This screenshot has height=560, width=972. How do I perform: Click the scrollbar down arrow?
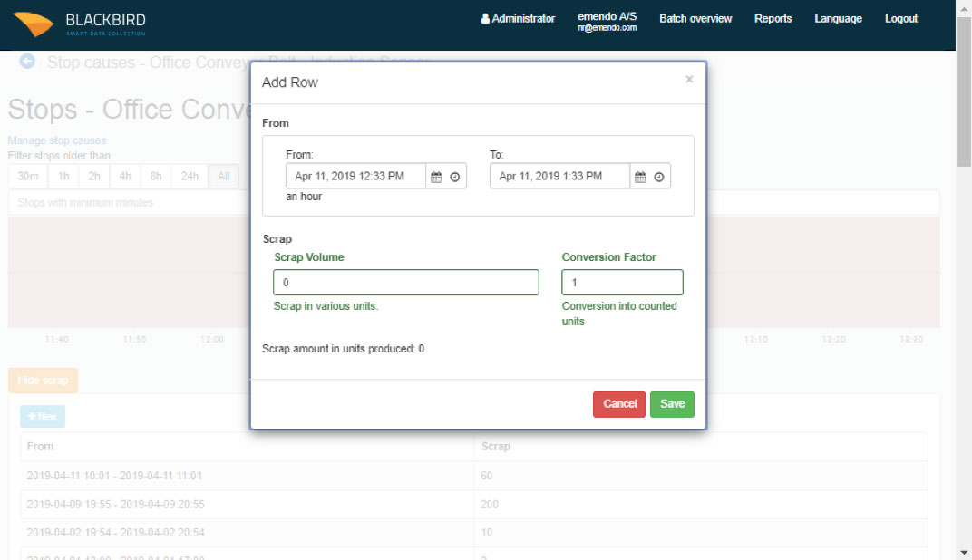[964, 553]
